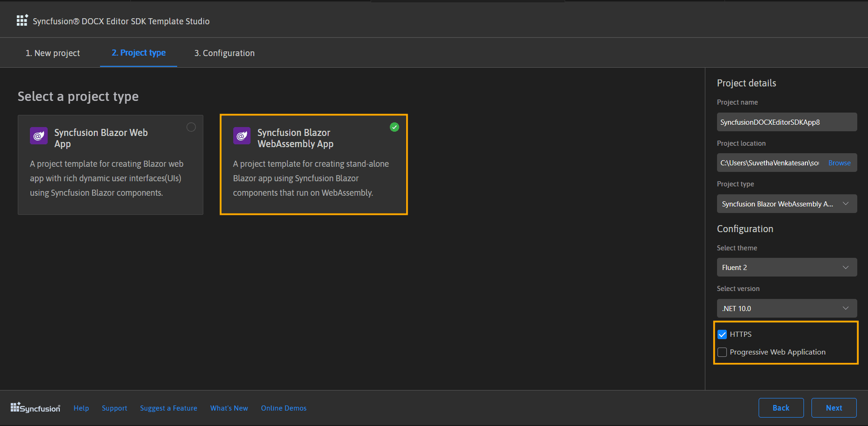Image resolution: width=868 pixels, height=426 pixels.
Task: Click the Blazor Web App purple icon
Action: (x=38, y=136)
